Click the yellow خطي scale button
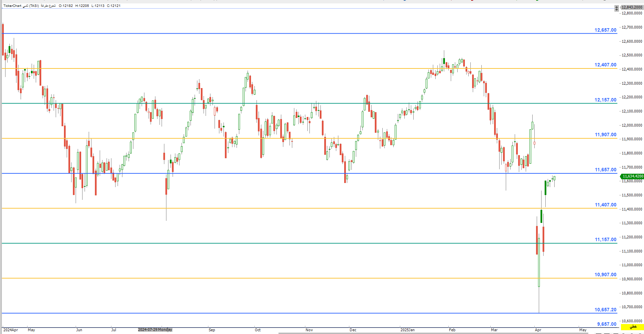This screenshot has height=334, width=644. (x=632, y=326)
